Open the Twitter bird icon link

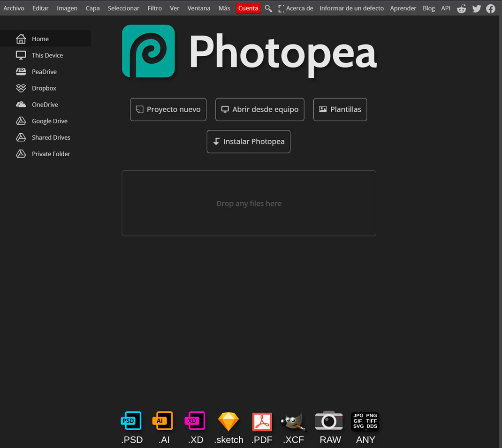pyautogui.click(x=476, y=8)
